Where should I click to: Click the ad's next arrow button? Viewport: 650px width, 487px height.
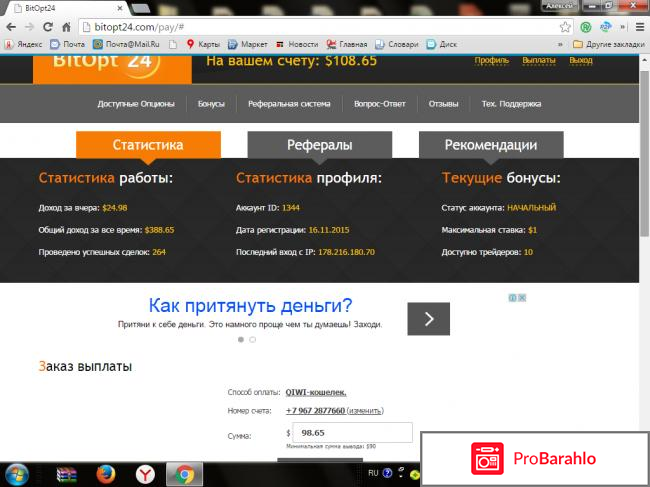(429, 319)
